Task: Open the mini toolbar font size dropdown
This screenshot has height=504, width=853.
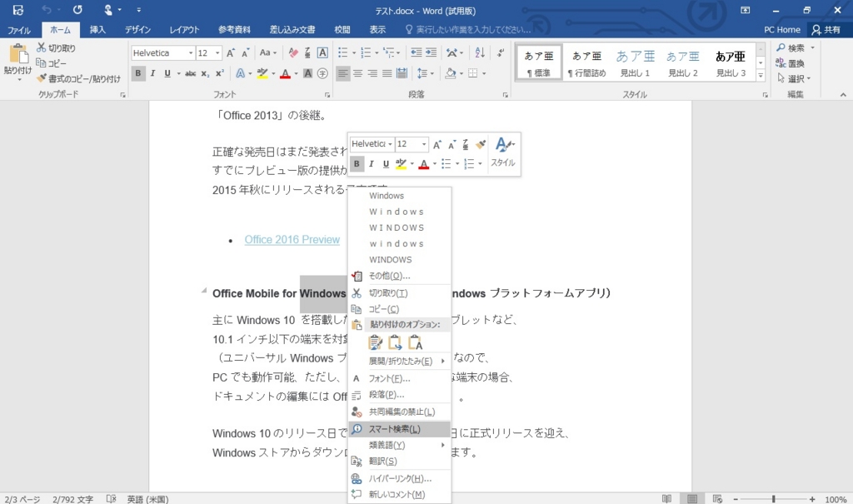Action: 424,144
